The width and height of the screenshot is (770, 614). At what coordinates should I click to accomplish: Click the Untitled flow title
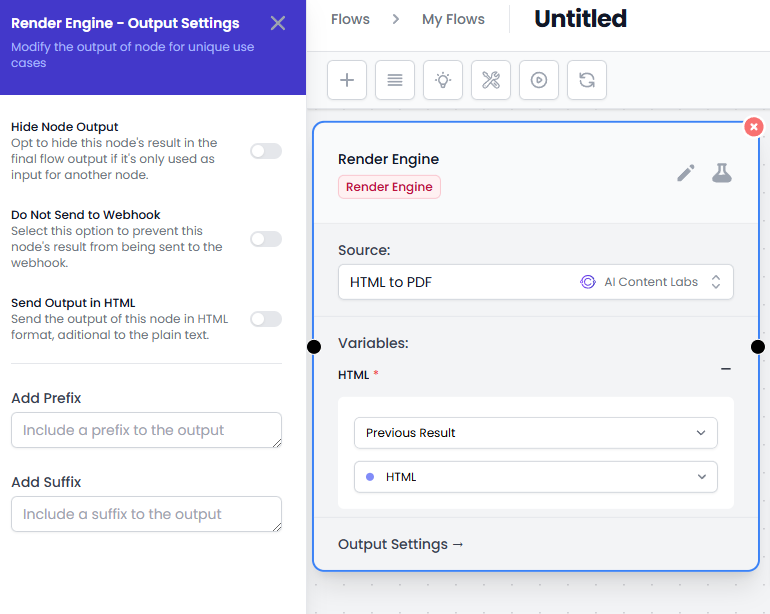click(x=580, y=19)
